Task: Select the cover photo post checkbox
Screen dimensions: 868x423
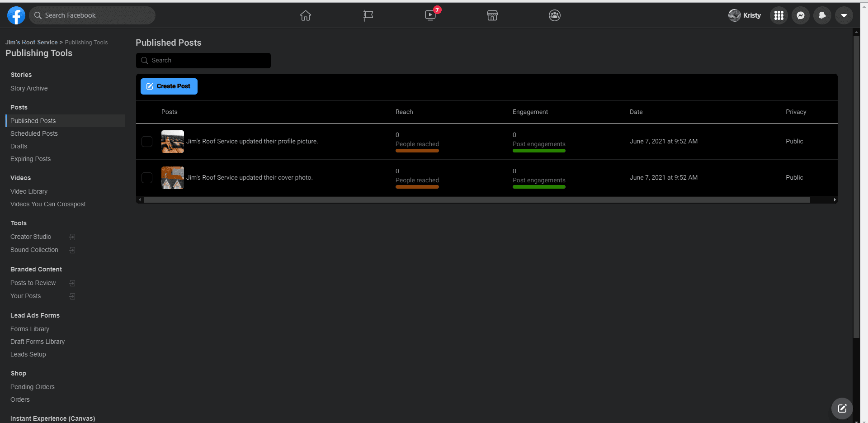Action: tap(147, 178)
